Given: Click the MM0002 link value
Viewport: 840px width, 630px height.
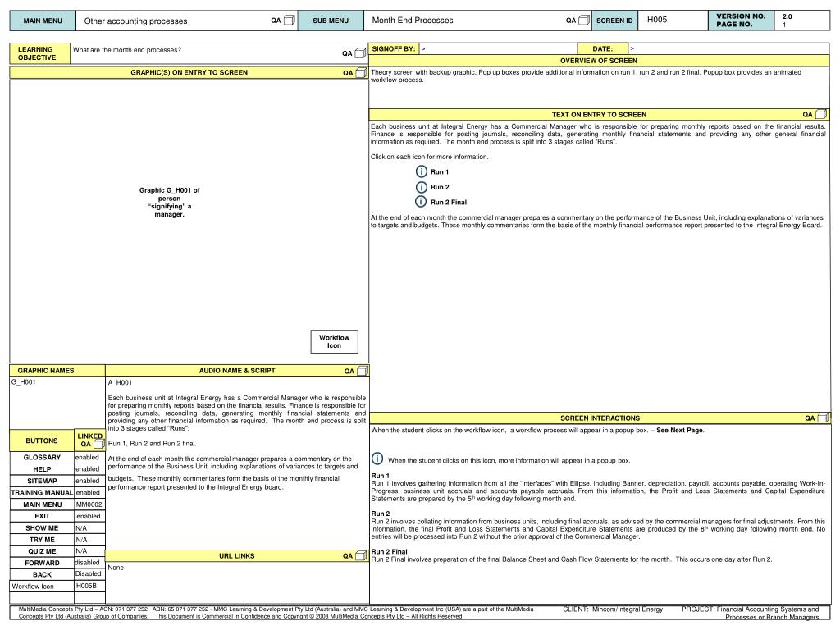Looking at the screenshot, I should [x=88, y=504].
